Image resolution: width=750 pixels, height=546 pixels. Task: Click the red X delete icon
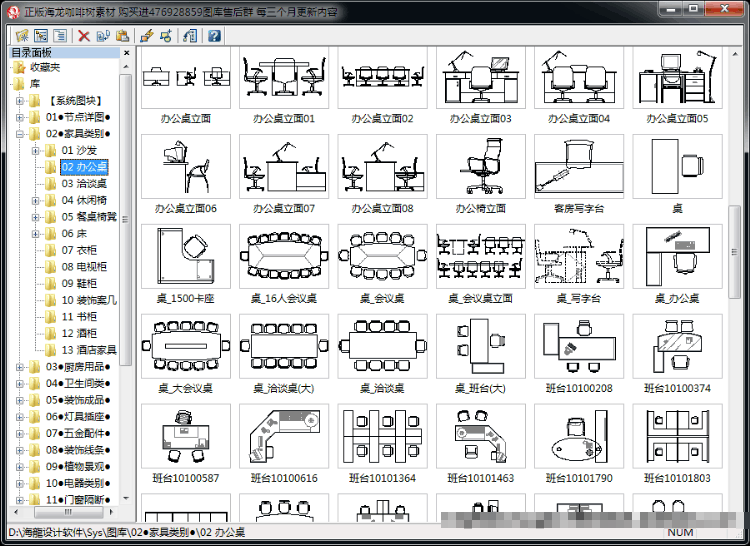pyautogui.click(x=84, y=36)
